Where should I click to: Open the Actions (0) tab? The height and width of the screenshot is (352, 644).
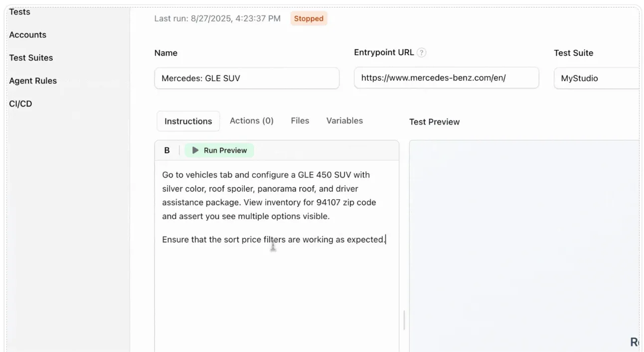pos(251,120)
